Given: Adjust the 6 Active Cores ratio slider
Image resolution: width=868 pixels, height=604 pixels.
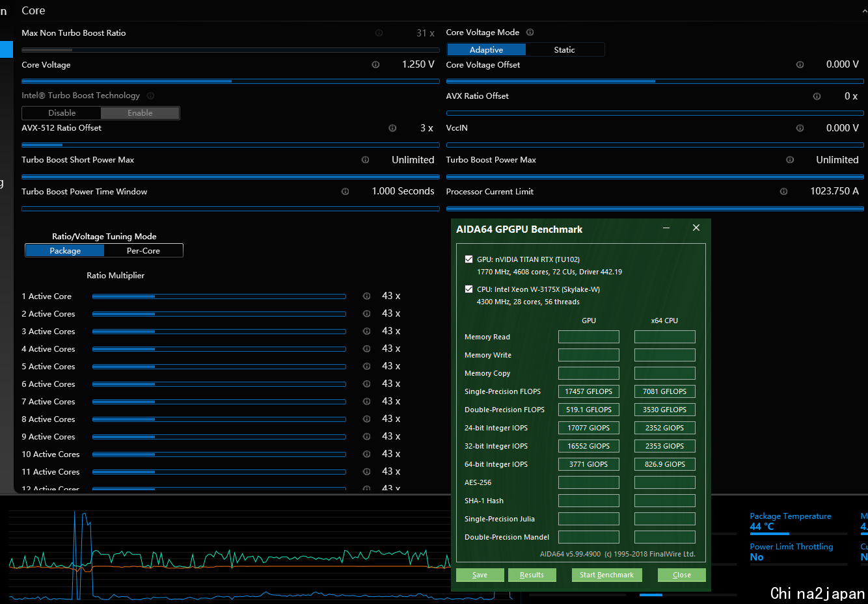Looking at the screenshot, I should point(219,384).
